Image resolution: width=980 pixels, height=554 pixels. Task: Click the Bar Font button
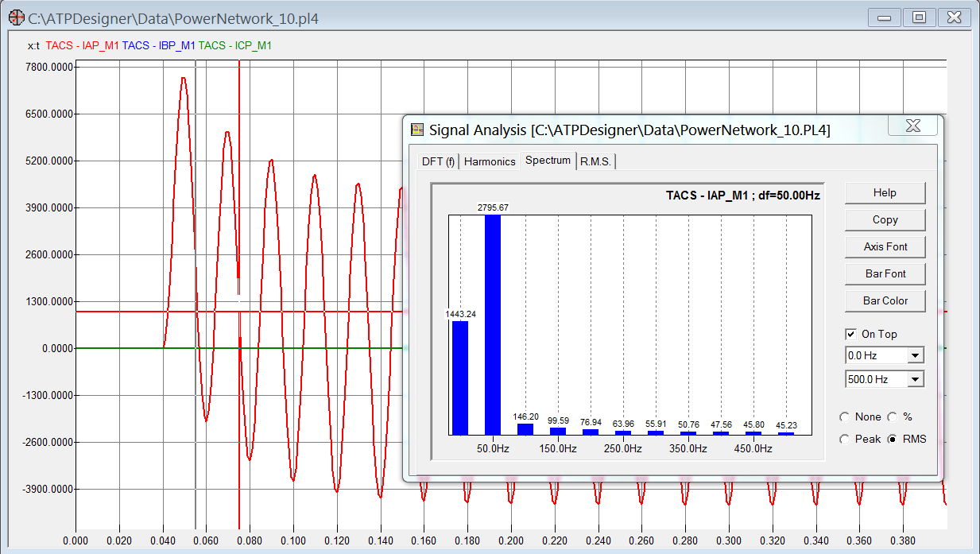pos(885,274)
